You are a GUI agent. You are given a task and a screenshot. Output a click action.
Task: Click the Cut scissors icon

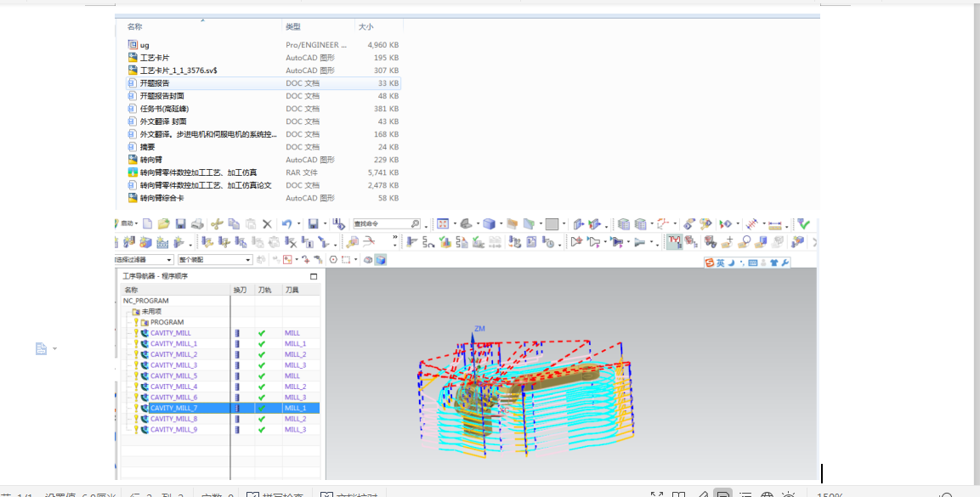(x=217, y=224)
